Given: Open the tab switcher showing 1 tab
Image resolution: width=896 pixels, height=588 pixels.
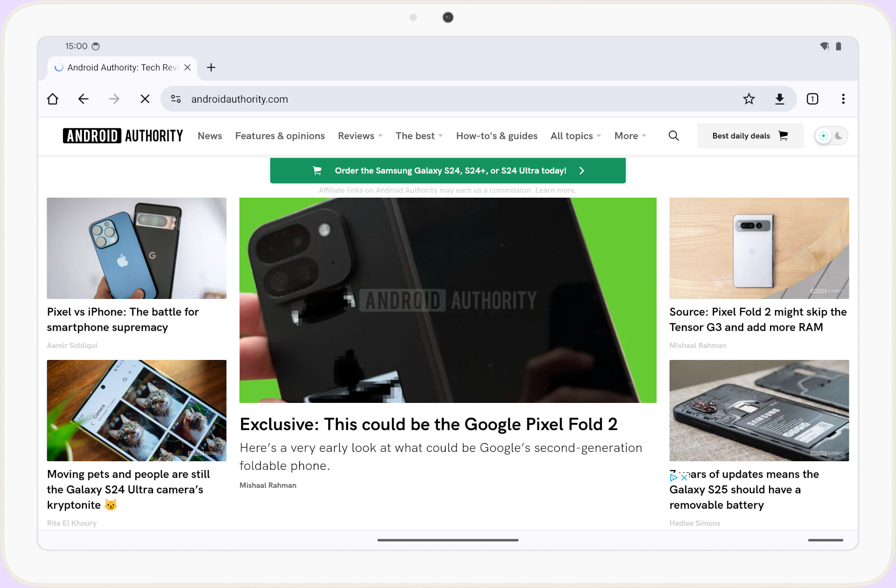Looking at the screenshot, I should click(x=812, y=99).
